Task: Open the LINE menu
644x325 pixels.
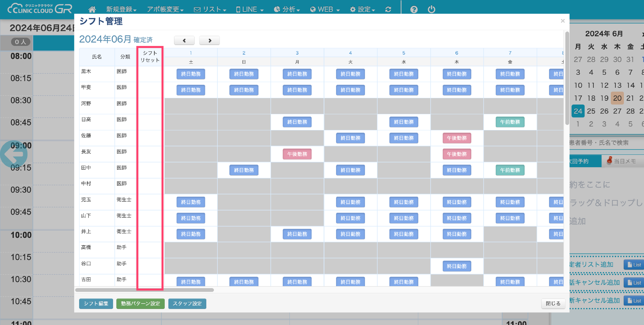Action: click(250, 9)
